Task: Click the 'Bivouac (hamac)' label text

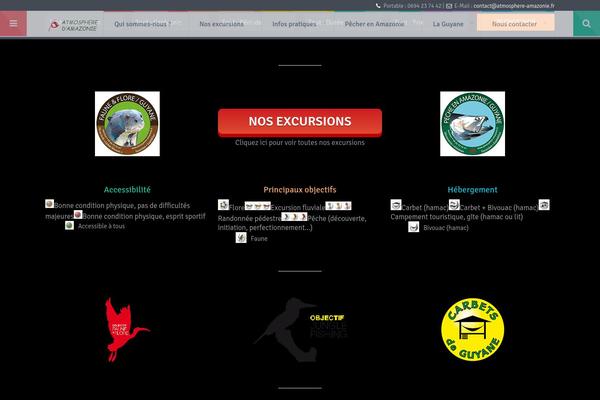Action: click(446, 228)
